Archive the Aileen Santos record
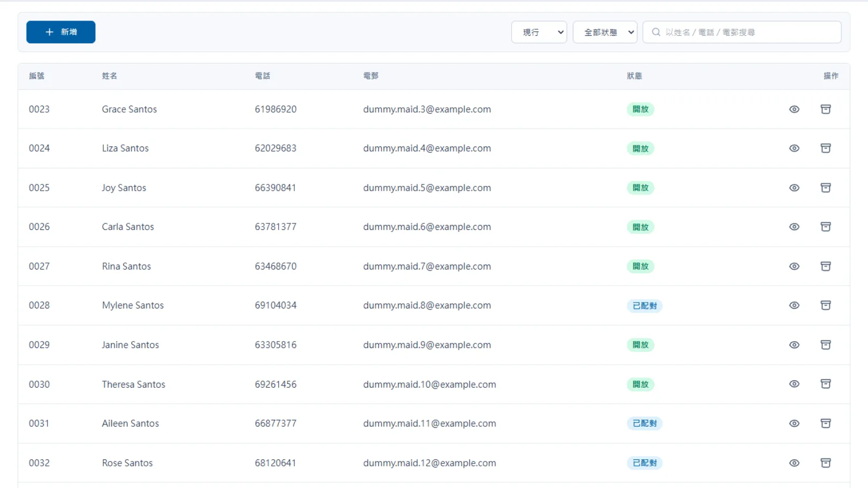Viewport: 868px width, 488px height. (826, 423)
